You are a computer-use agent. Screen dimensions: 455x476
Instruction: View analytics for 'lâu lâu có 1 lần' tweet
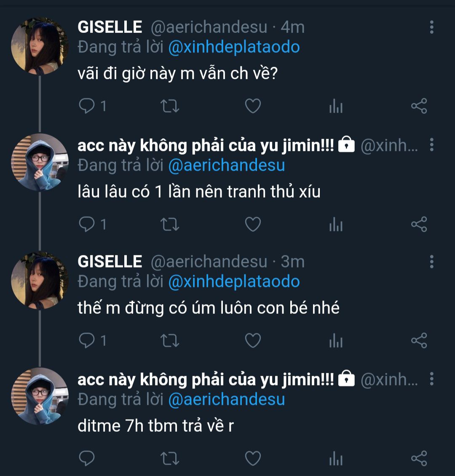pos(335,225)
